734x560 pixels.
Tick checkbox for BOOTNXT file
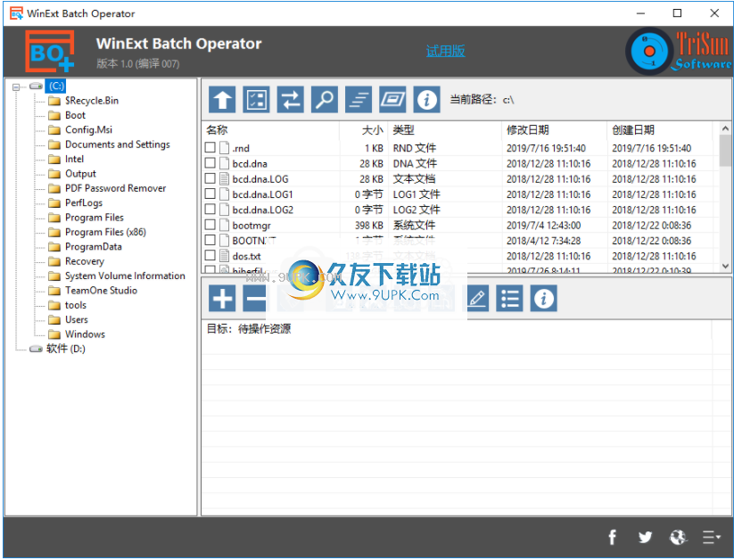(210, 240)
